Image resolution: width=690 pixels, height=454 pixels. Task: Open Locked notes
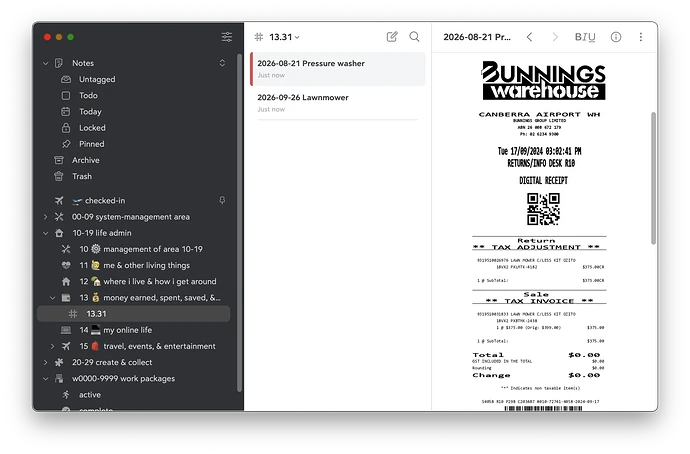92,128
